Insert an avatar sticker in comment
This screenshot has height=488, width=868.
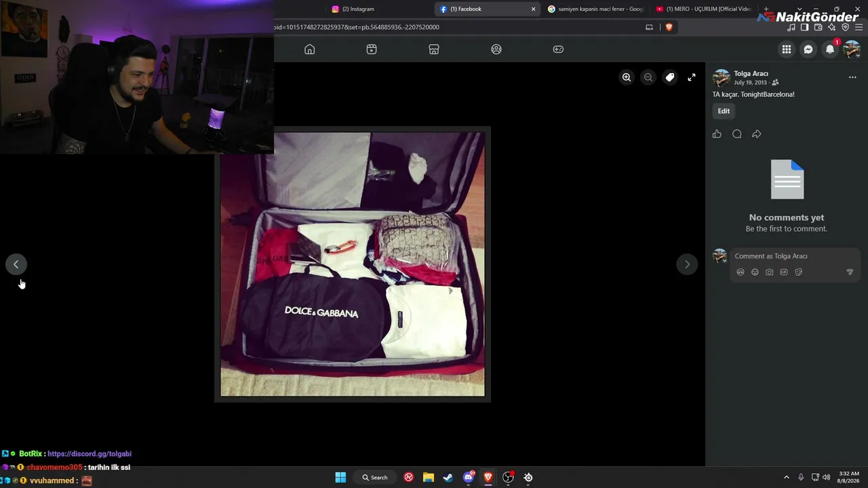[x=741, y=272]
